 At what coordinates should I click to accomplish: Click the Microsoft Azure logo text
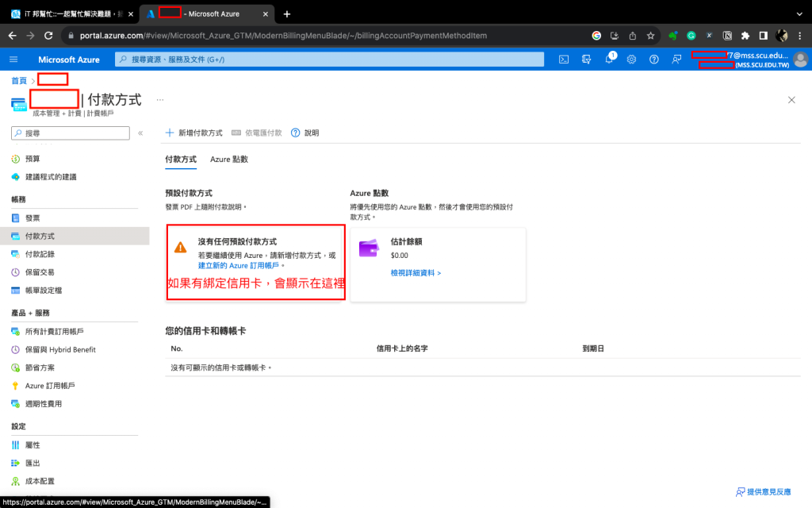tap(69, 60)
